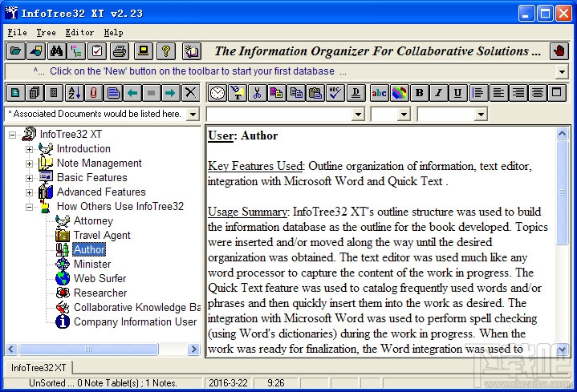This screenshot has width=577, height=392.
Task: Align text left with the bar-marked icon
Action: pyautogui.click(x=478, y=93)
